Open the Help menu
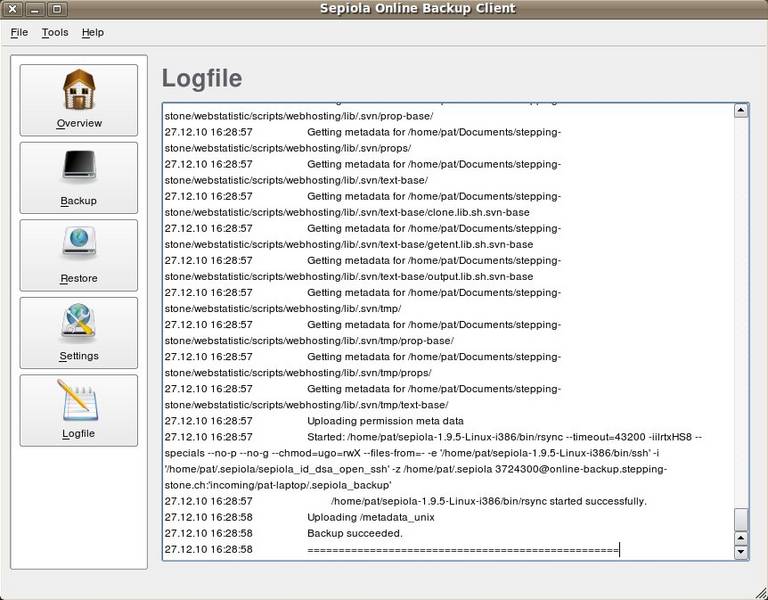Image resolution: width=768 pixels, height=600 pixels. (x=93, y=32)
